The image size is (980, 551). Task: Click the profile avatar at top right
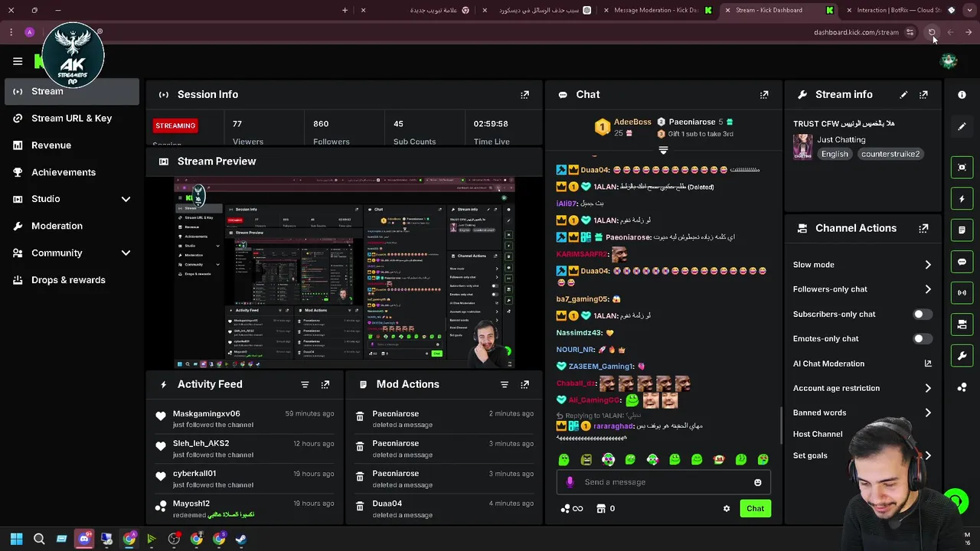[949, 61]
